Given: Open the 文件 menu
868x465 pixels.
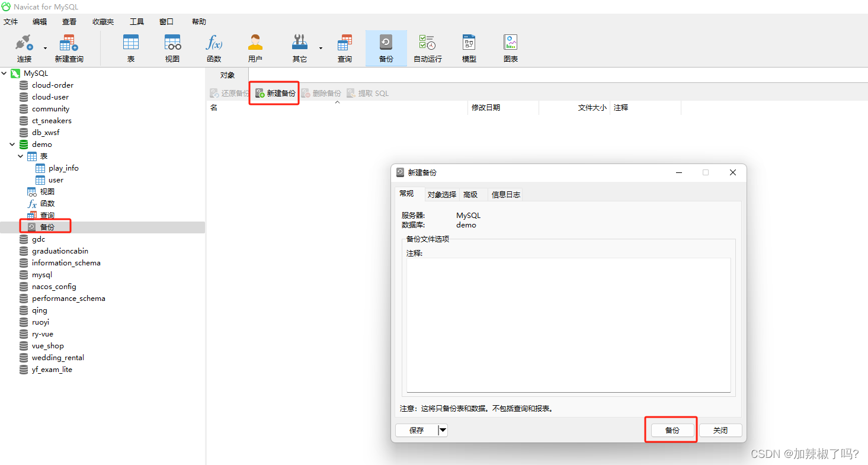Looking at the screenshot, I should point(11,22).
